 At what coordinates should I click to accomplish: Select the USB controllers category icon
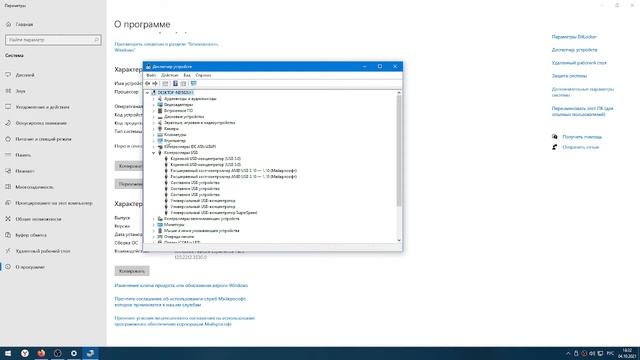click(x=160, y=153)
